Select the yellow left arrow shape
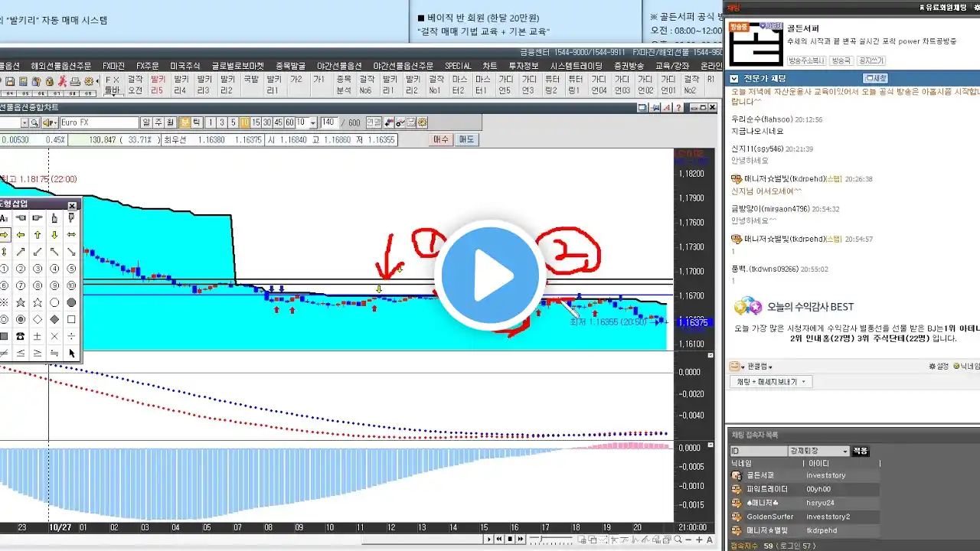 [x=21, y=234]
